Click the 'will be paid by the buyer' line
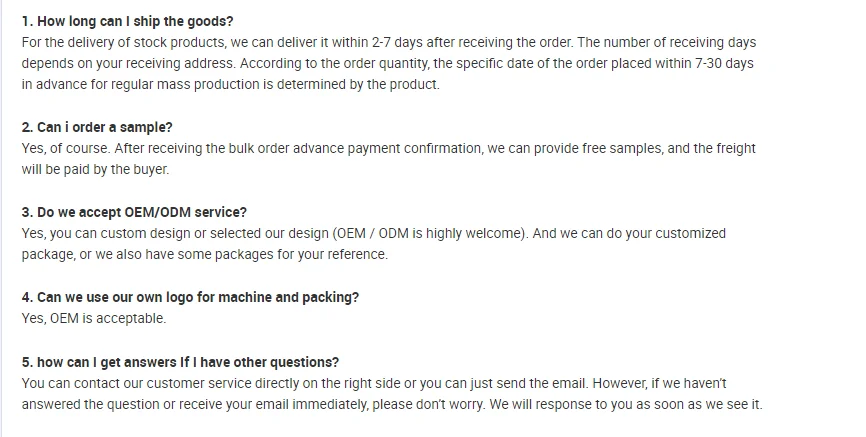 [x=96, y=170]
